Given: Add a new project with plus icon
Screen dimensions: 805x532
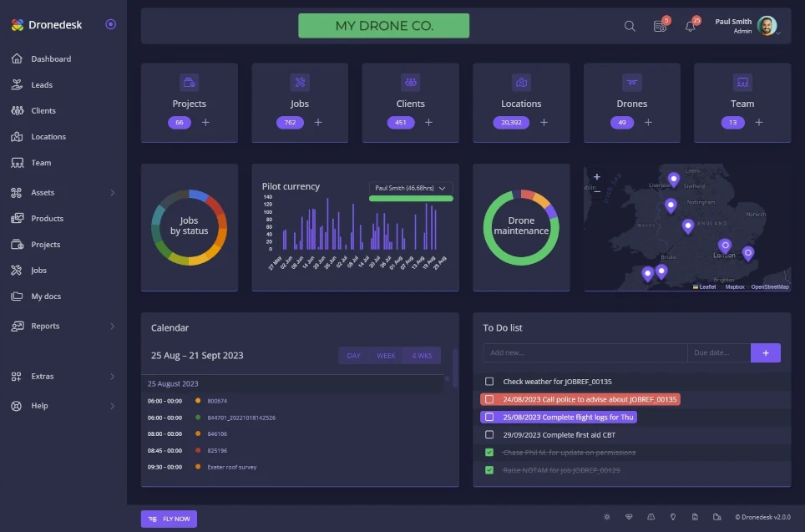Looking at the screenshot, I should coord(205,122).
